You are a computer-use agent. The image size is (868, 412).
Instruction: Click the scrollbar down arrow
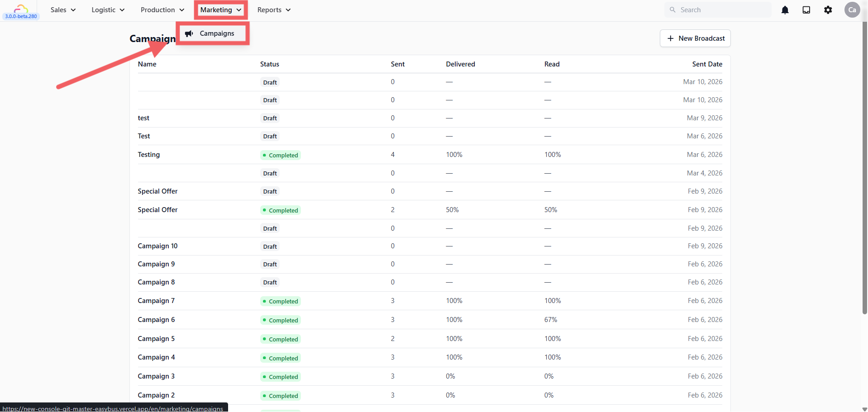pyautogui.click(x=865, y=409)
